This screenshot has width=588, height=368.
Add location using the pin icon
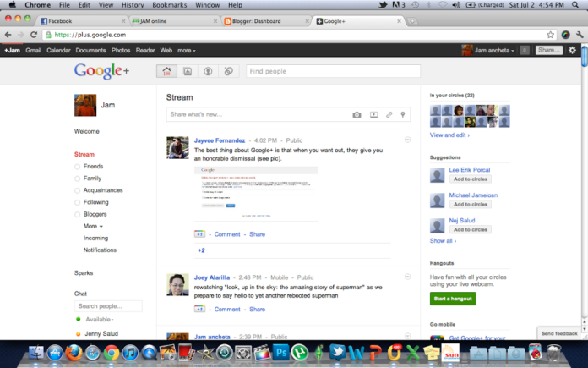tap(403, 114)
